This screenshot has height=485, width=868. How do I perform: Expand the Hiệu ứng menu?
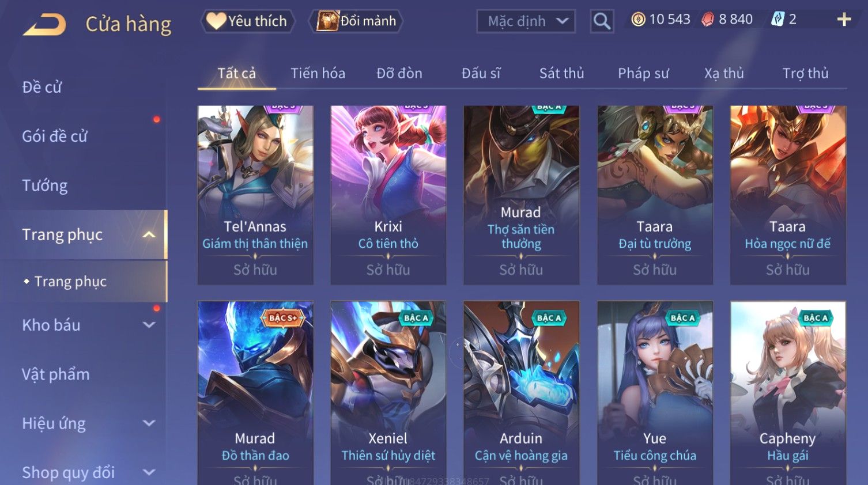[149, 423]
